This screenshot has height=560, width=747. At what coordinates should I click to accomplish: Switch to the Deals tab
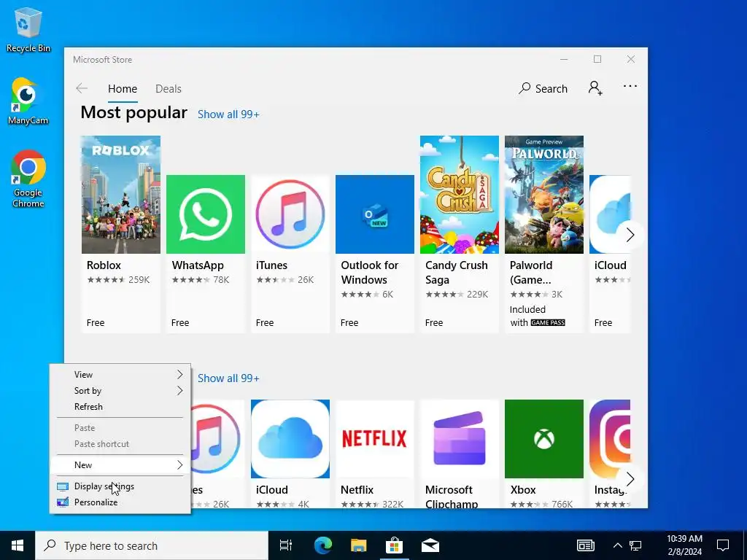pyautogui.click(x=169, y=89)
